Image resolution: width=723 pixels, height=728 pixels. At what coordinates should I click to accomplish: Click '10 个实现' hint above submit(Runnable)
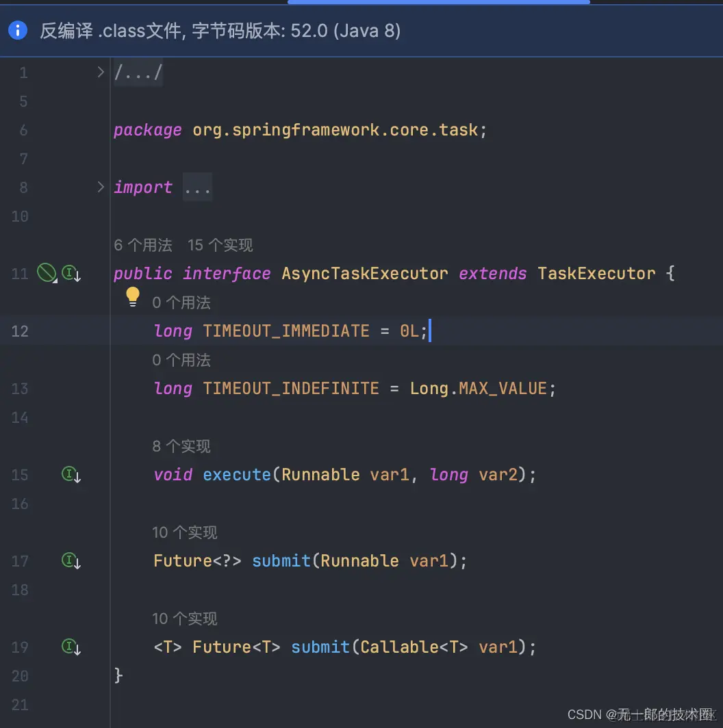coord(184,532)
